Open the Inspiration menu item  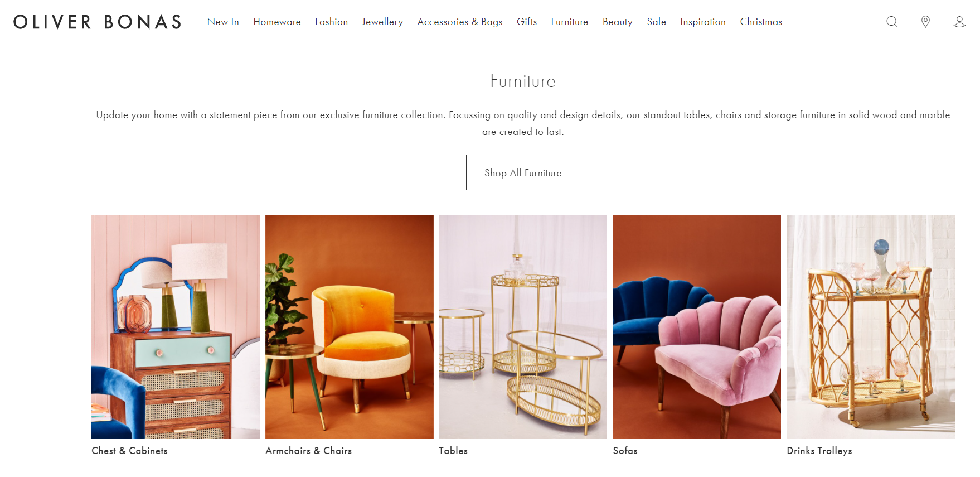click(703, 22)
